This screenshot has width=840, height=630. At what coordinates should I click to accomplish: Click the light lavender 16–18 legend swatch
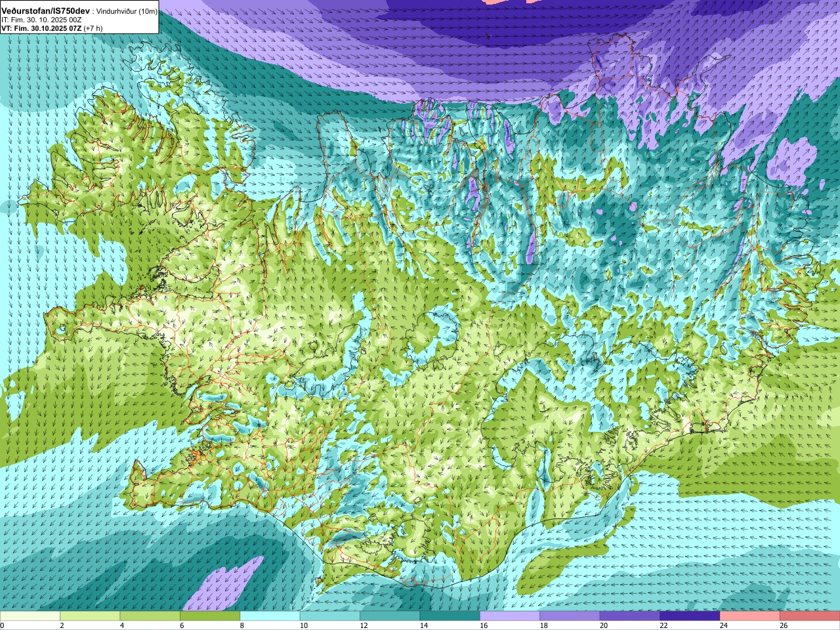coord(510,616)
